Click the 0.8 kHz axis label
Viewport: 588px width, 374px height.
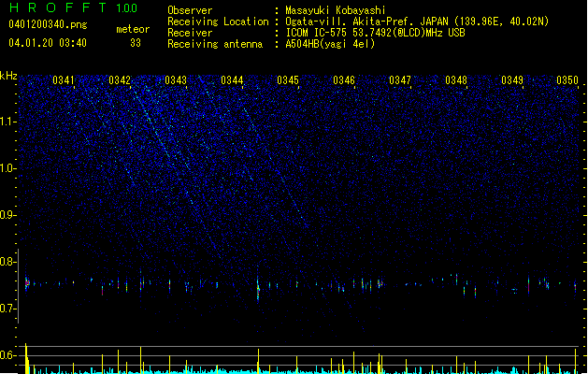[x=7, y=262]
